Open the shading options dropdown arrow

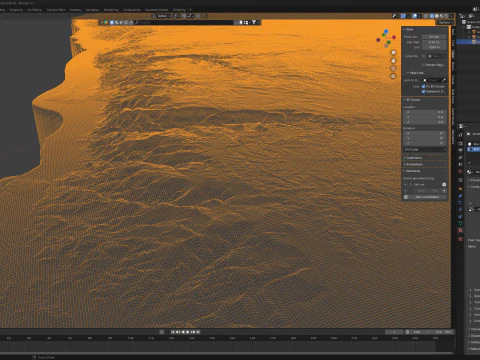point(451,16)
